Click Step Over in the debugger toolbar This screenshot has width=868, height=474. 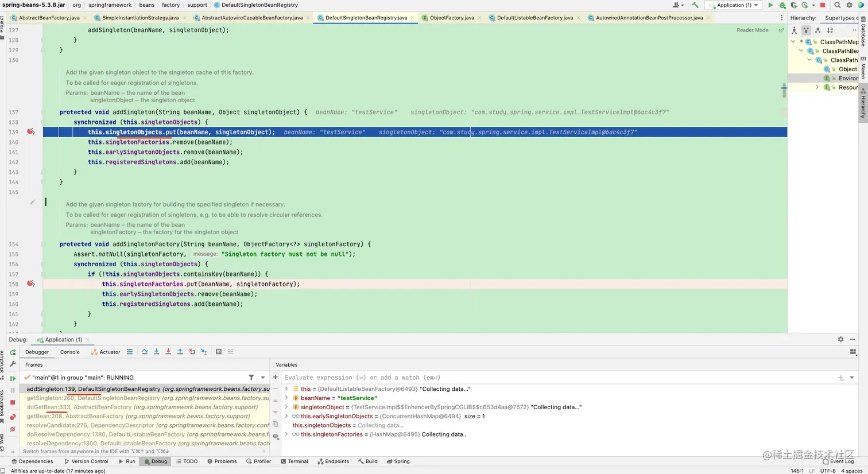click(x=145, y=352)
